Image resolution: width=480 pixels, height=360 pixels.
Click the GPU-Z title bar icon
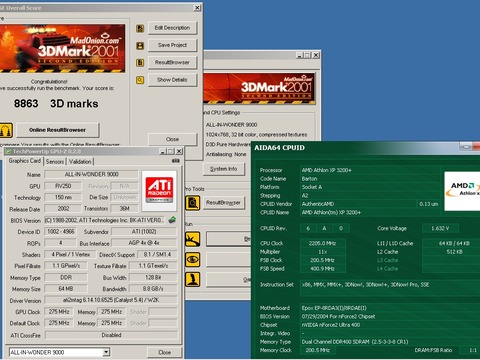click(x=8, y=152)
